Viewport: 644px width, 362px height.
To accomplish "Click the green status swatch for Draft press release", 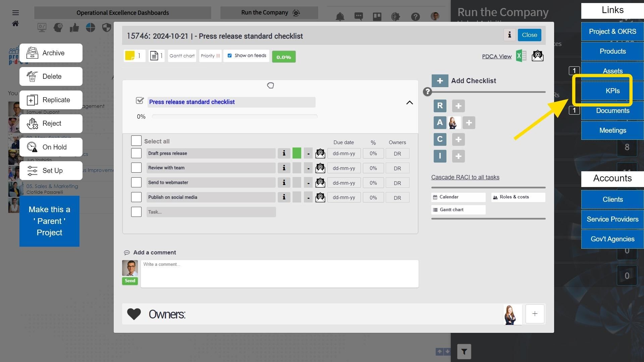I will click(297, 153).
